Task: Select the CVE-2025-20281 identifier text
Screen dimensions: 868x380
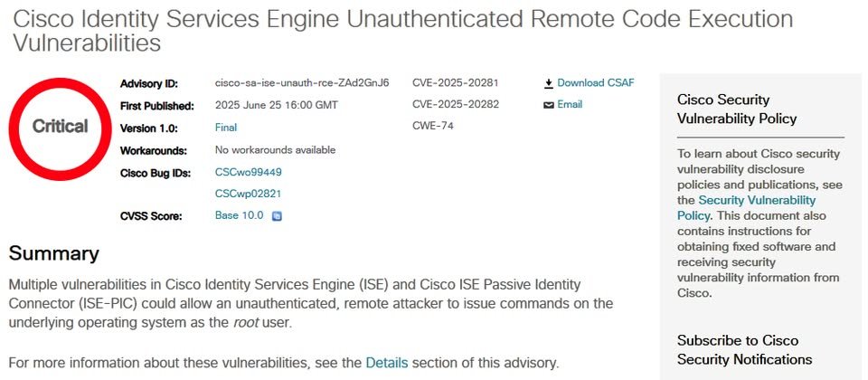Action: point(456,83)
